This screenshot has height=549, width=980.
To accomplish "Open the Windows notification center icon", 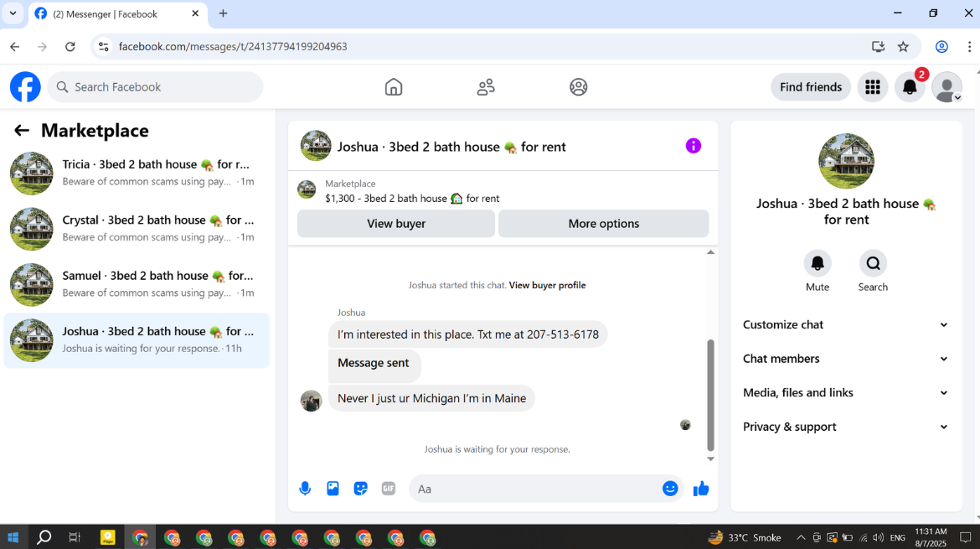I will 966,537.
